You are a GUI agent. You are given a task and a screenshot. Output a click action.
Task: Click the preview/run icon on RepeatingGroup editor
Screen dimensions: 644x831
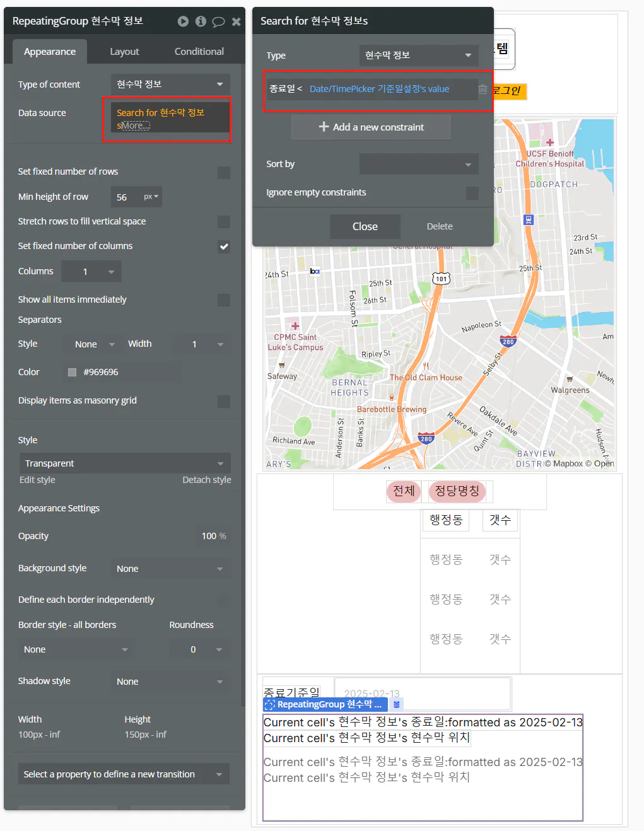tap(182, 21)
